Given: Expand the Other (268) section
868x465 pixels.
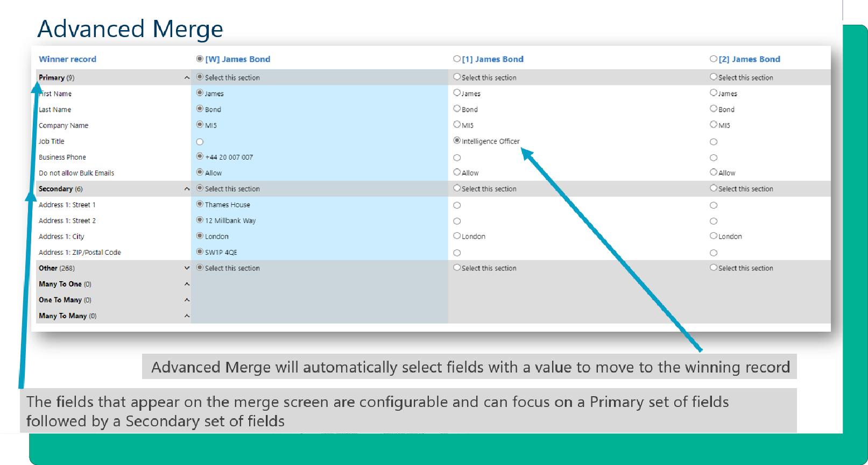Looking at the screenshot, I should [x=187, y=268].
